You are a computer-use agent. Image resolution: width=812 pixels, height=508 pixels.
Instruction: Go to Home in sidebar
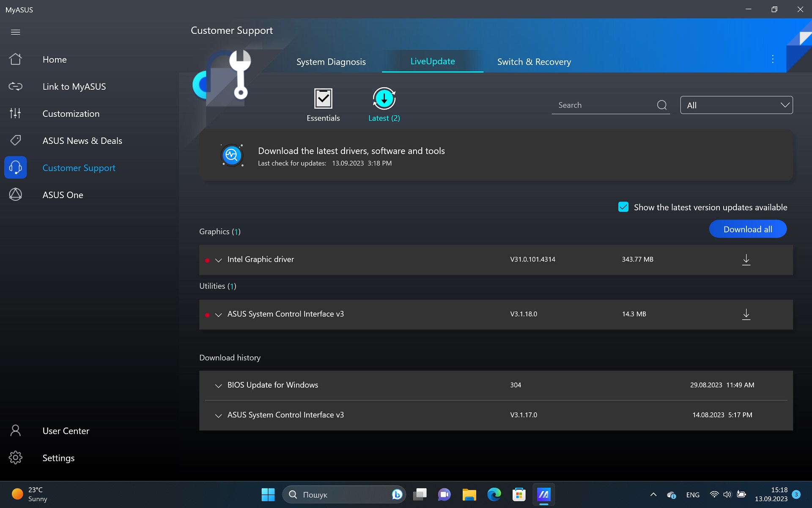(x=55, y=60)
